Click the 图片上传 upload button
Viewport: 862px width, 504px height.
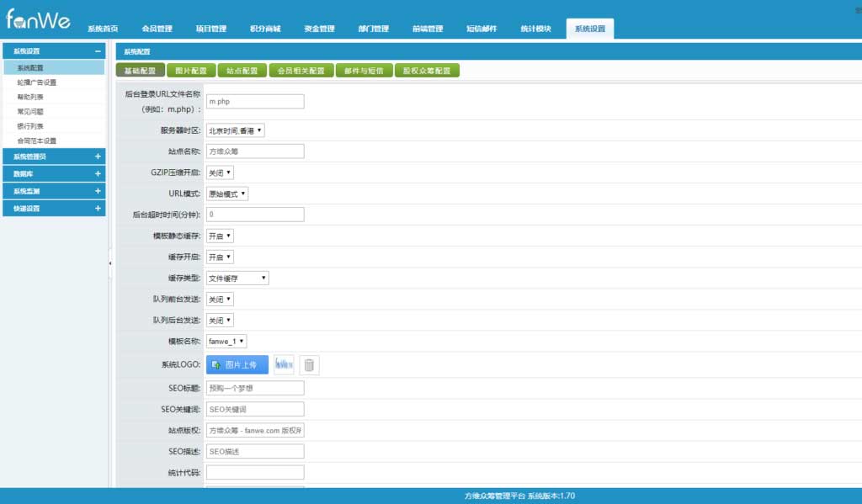(237, 365)
